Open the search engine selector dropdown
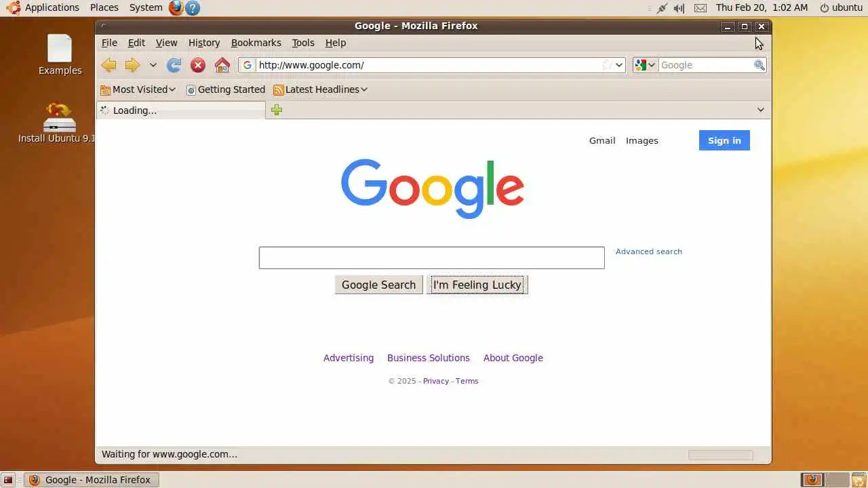This screenshot has width=868, height=488. pyautogui.click(x=645, y=65)
